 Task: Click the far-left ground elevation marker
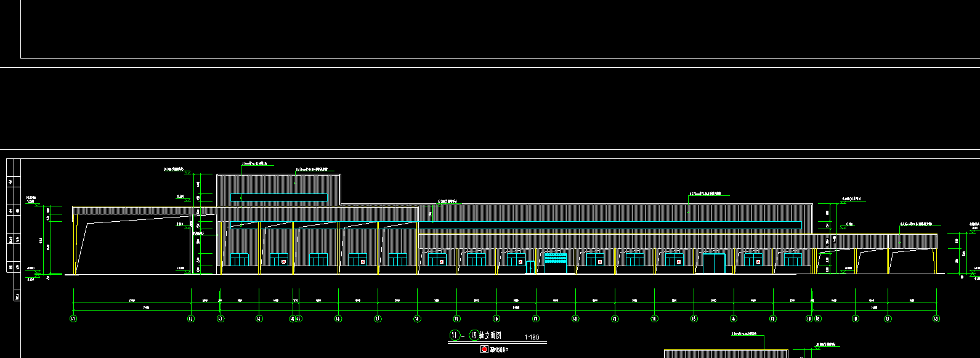tap(38, 271)
